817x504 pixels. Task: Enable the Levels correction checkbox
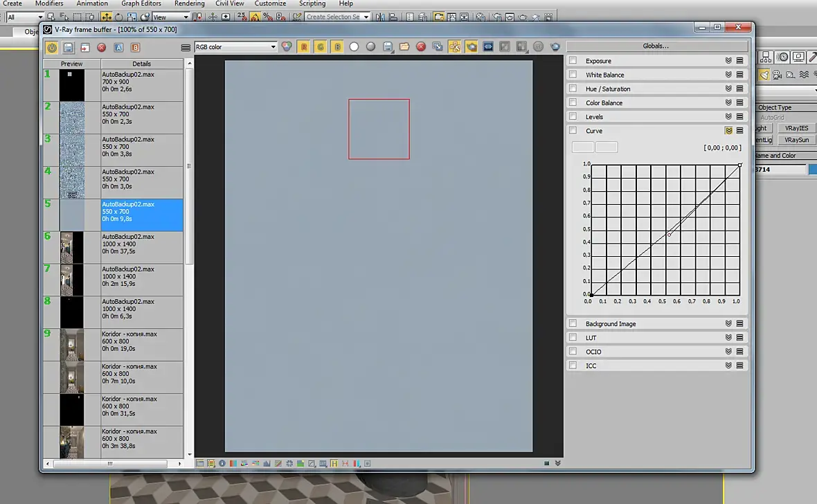tap(573, 117)
